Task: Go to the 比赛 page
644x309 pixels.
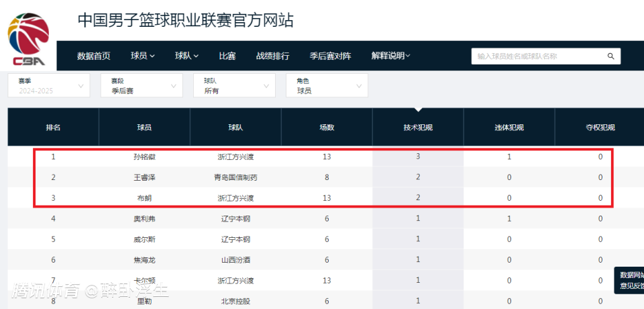Action: click(x=227, y=56)
